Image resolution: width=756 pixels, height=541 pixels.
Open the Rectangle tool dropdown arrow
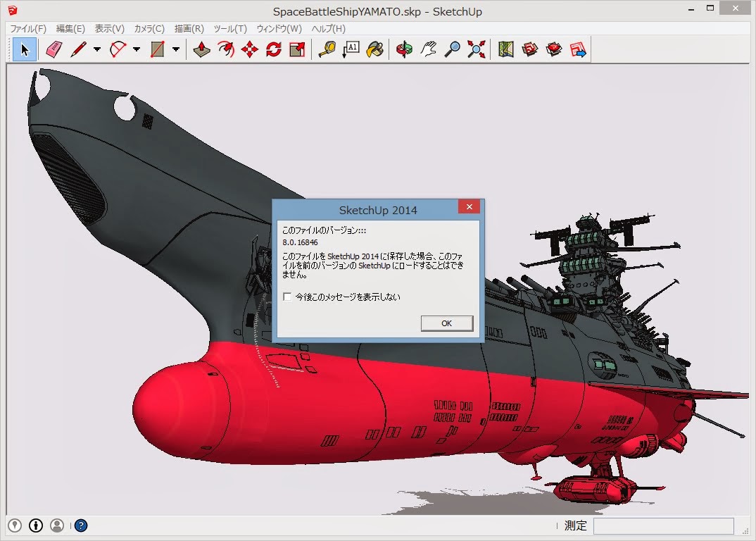pos(176,49)
